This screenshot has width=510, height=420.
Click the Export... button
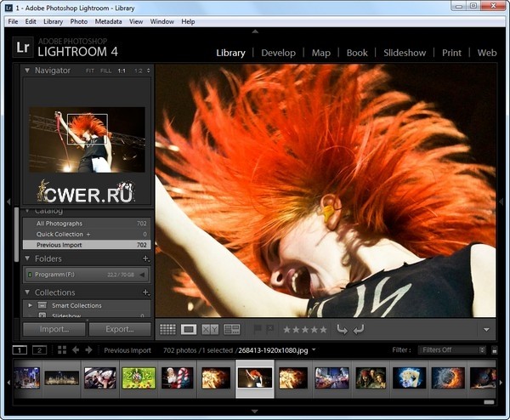pos(120,329)
